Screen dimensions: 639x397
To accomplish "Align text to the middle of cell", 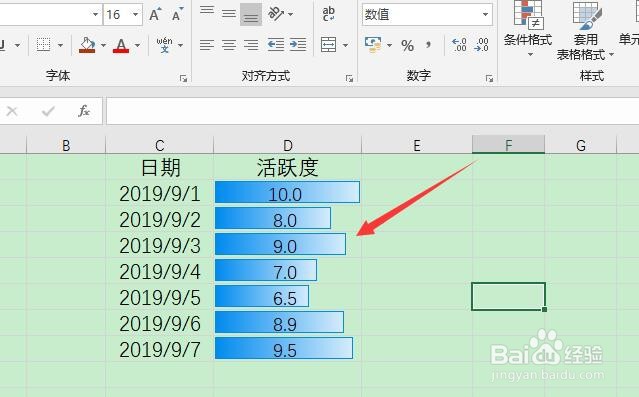I will click(x=229, y=14).
